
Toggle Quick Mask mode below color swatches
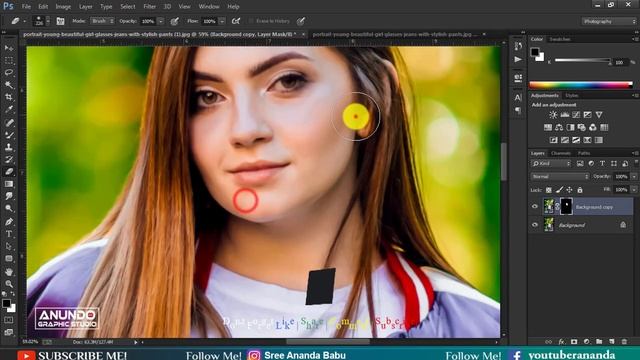point(9,320)
